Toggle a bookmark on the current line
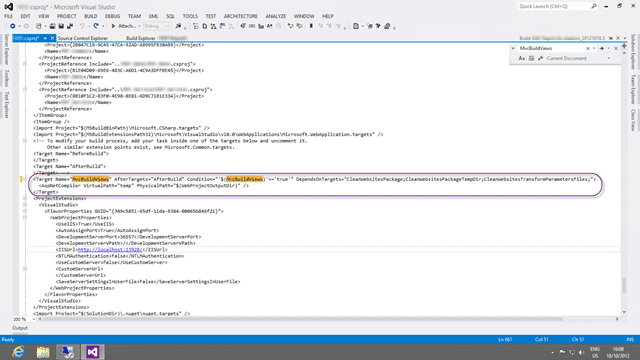Viewport: 640px width, 360px height. pyautogui.click(x=311, y=26)
